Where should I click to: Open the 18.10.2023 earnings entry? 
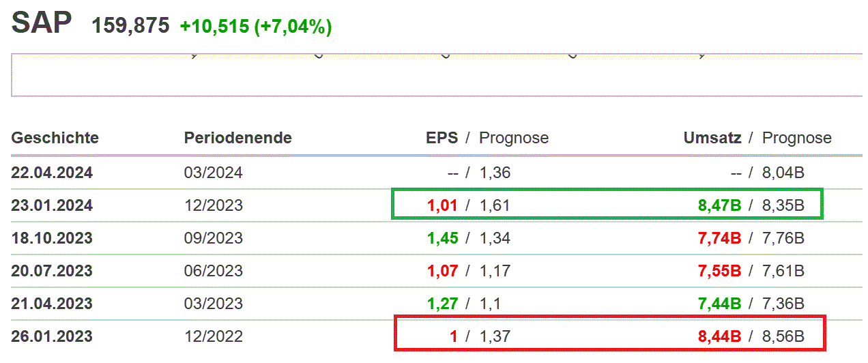[52, 238]
